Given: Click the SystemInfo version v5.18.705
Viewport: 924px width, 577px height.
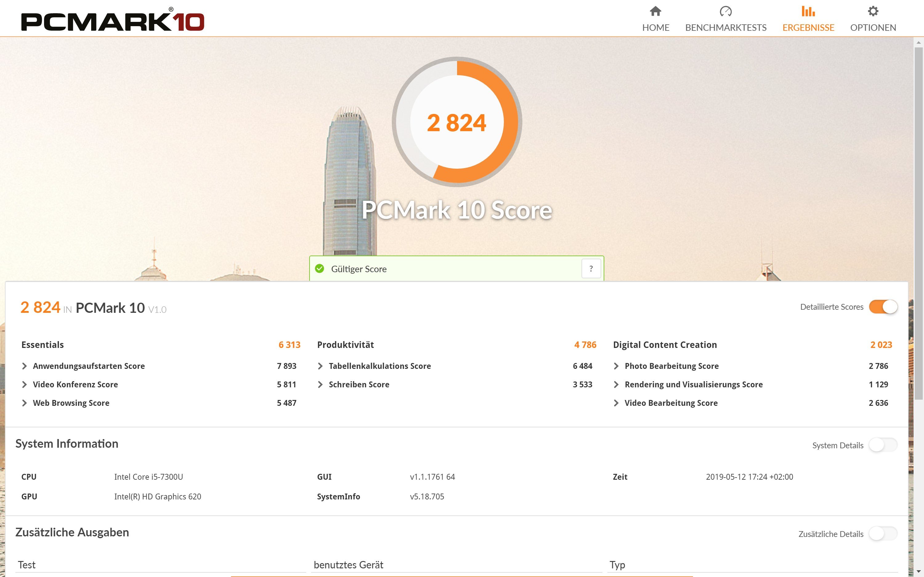Looking at the screenshot, I should (427, 496).
